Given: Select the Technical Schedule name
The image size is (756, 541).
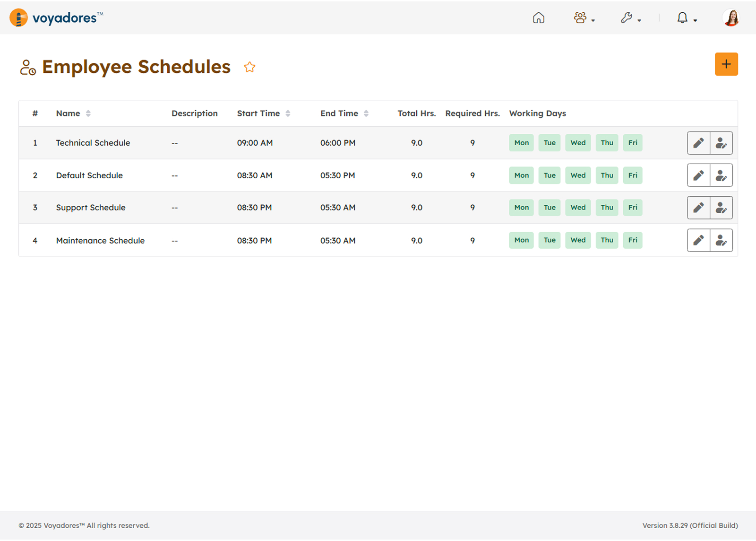Looking at the screenshot, I should [x=93, y=143].
